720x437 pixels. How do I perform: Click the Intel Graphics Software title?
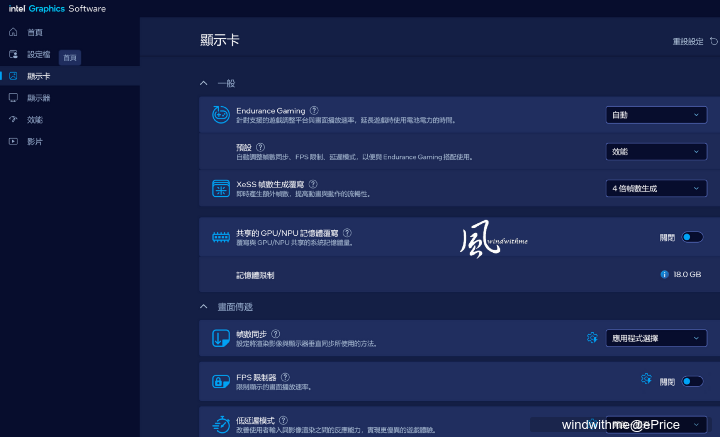pyautogui.click(x=57, y=9)
